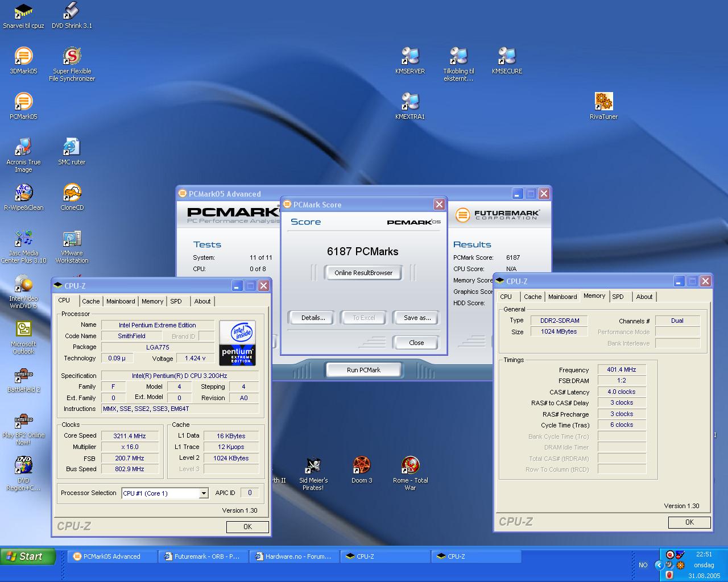728x582 pixels.
Task: Click the FSB:DRAM 1:2 value
Action: tap(622, 381)
